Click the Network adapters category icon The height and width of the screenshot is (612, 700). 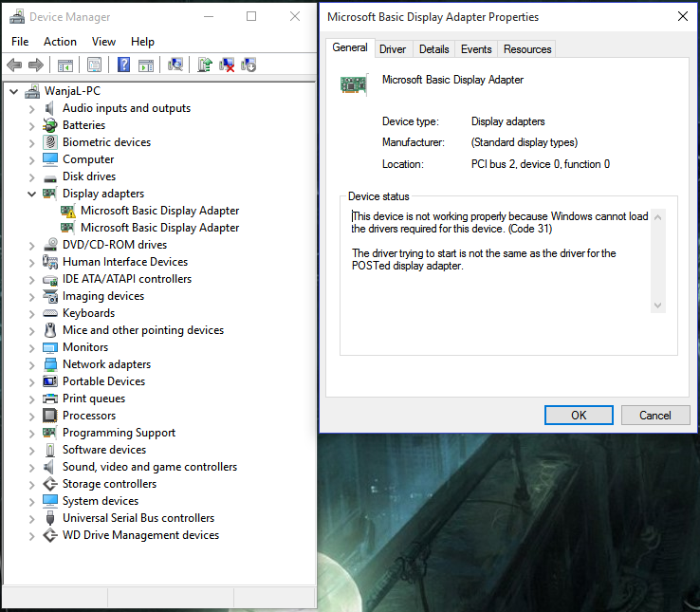click(50, 364)
